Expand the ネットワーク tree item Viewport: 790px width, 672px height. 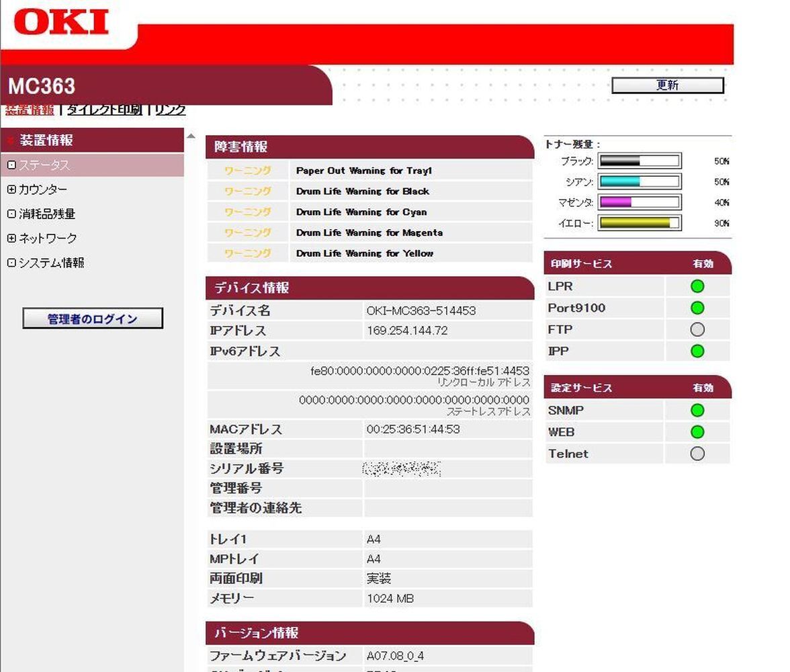pyautogui.click(x=42, y=238)
